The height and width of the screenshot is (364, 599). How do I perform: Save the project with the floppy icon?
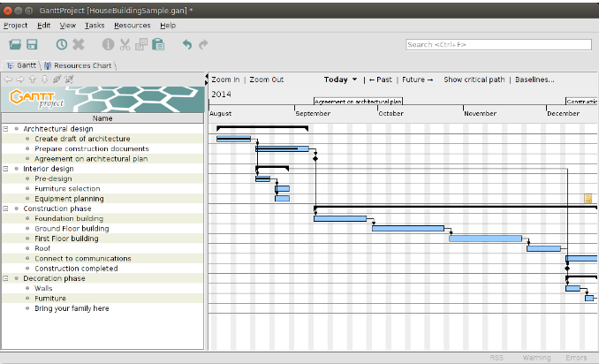32,44
